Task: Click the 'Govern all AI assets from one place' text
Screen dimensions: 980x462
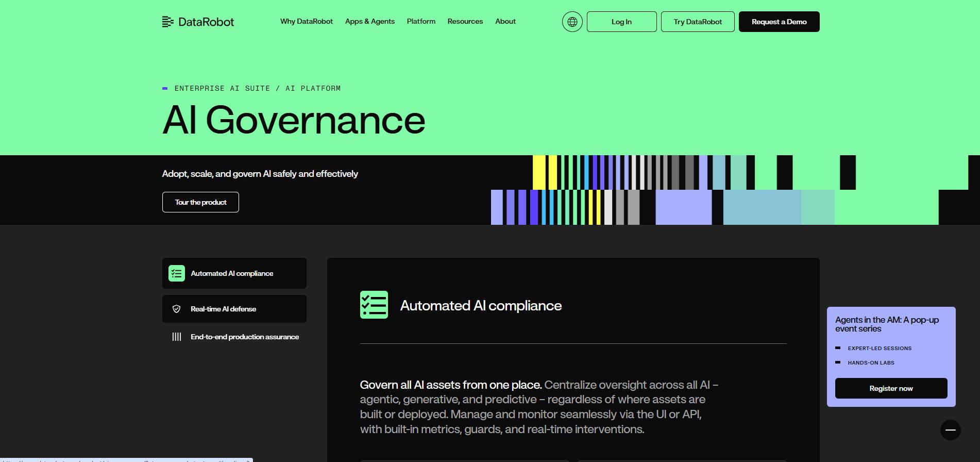Action: tap(451, 385)
